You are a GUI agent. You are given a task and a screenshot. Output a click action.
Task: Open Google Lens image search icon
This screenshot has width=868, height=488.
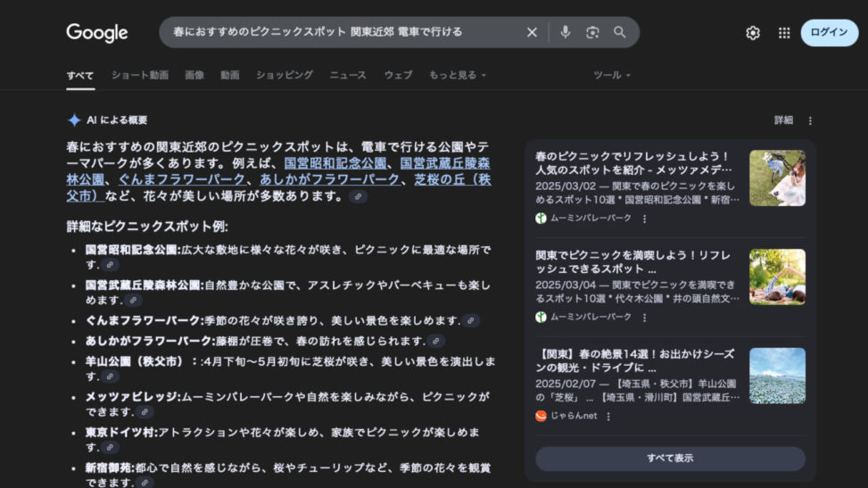click(x=592, y=32)
